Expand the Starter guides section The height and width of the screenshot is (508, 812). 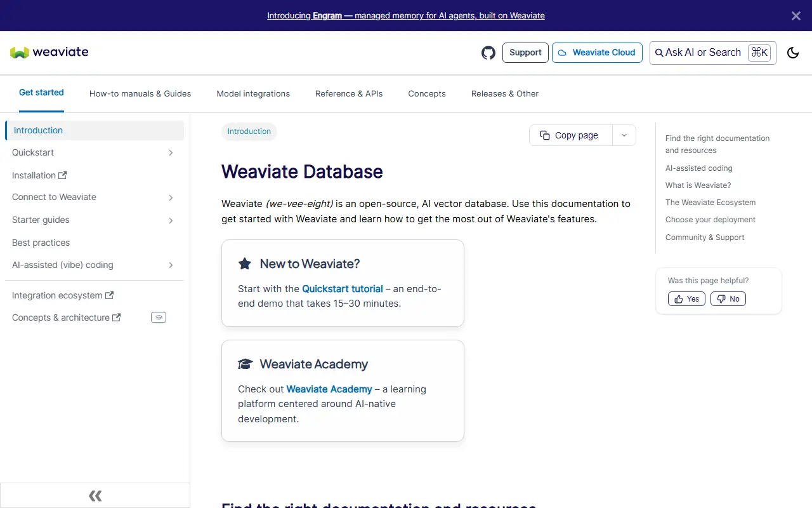pos(171,220)
